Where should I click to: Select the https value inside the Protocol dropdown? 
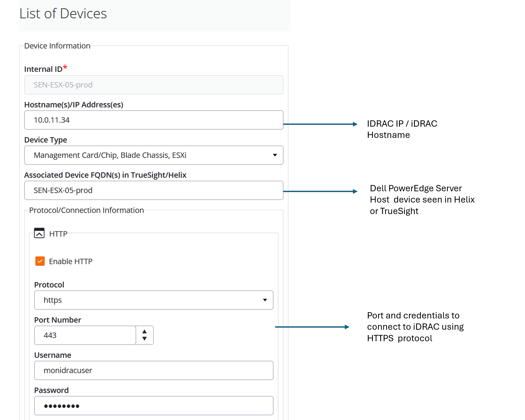coord(53,300)
